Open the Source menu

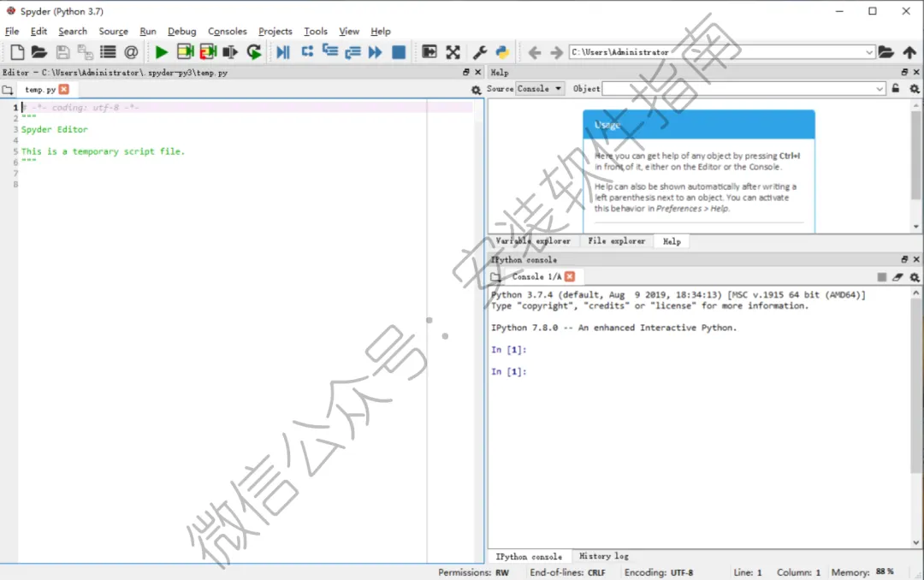coord(113,32)
